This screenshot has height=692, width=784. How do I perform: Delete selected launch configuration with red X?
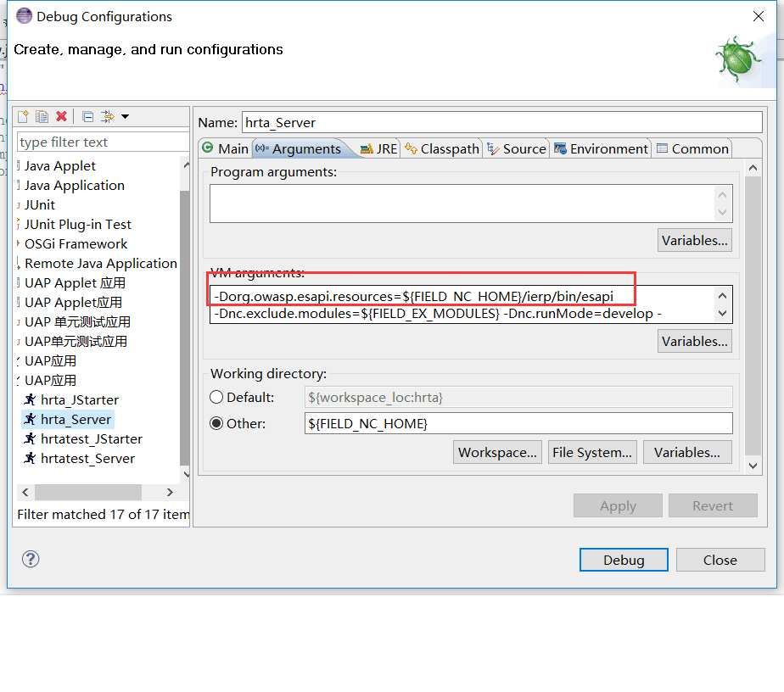(x=61, y=116)
